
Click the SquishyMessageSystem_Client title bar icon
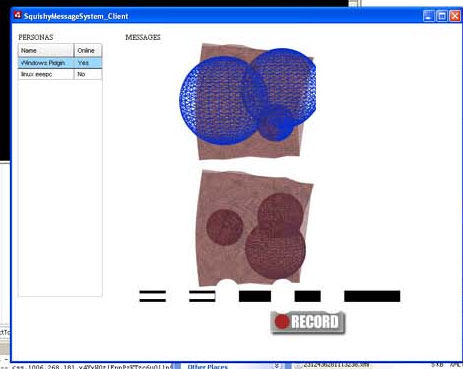pos(17,15)
